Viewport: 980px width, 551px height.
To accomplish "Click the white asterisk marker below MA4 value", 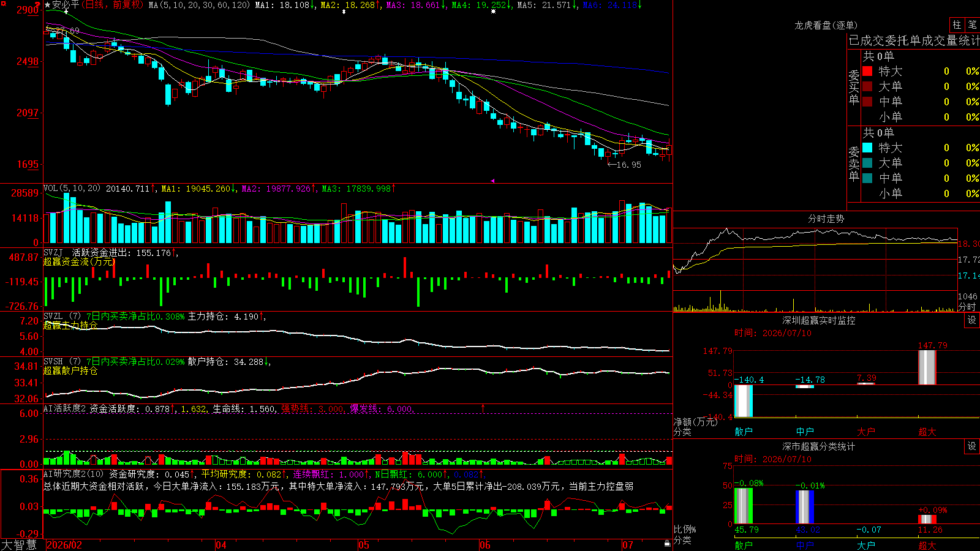I will click(493, 12).
